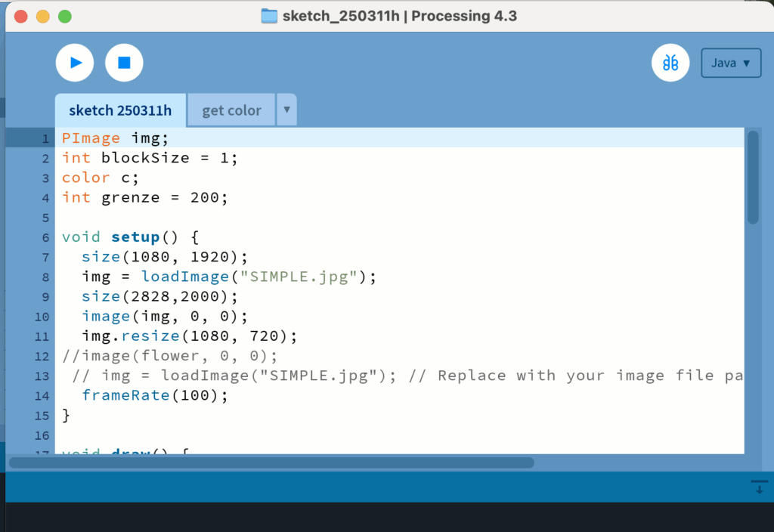Collapse the console using the bottom-right arrow icon

click(x=759, y=487)
